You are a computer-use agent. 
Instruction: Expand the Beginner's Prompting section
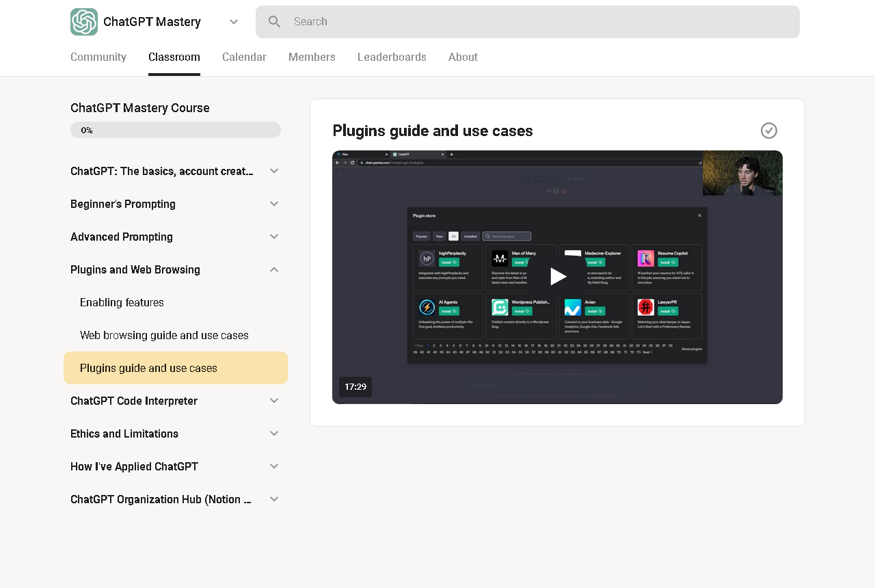click(x=274, y=204)
